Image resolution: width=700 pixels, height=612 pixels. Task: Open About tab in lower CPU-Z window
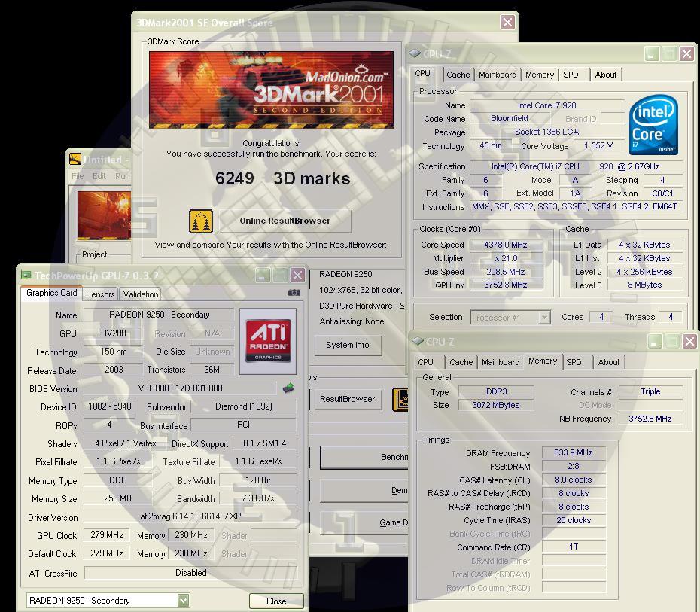[x=608, y=362]
